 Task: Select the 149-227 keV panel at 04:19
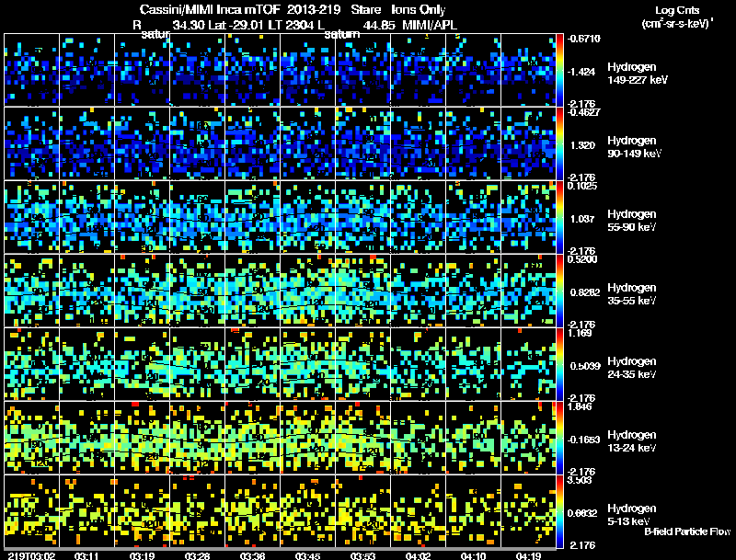tap(528, 70)
